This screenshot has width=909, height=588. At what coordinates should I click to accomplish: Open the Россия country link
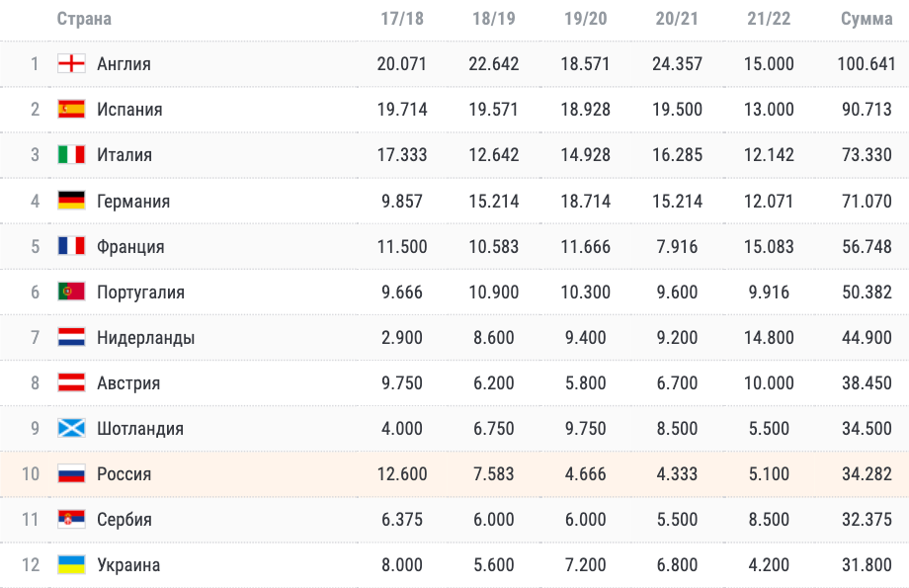[x=124, y=474]
